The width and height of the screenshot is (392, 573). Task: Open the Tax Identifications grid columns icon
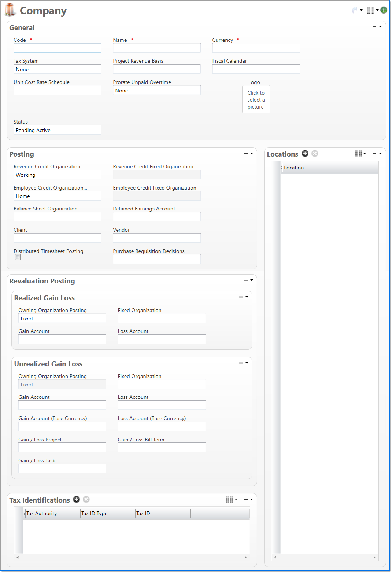[x=231, y=499]
